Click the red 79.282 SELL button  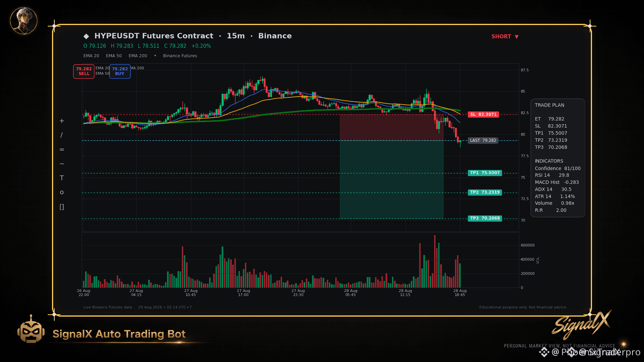coord(84,71)
